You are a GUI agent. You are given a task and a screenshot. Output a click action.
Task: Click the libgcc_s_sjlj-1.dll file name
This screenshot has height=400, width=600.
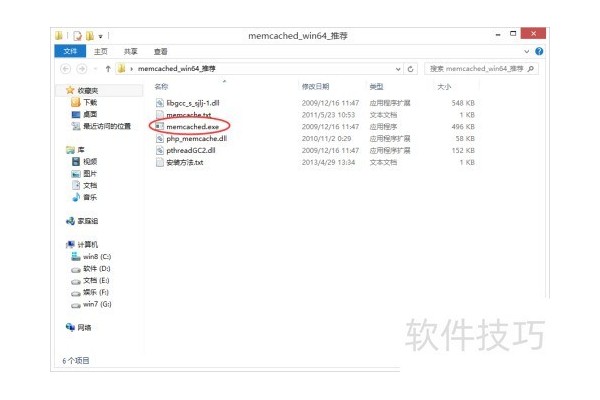pos(192,103)
